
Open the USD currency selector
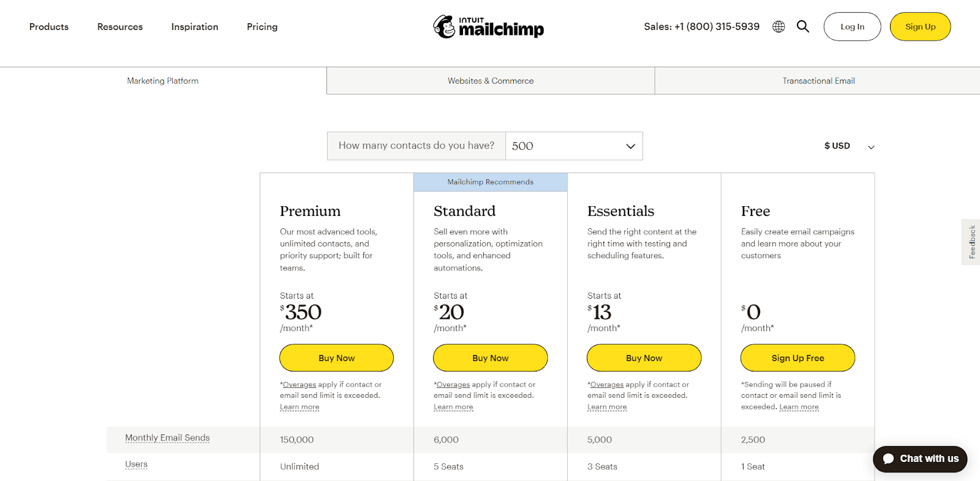tap(849, 146)
